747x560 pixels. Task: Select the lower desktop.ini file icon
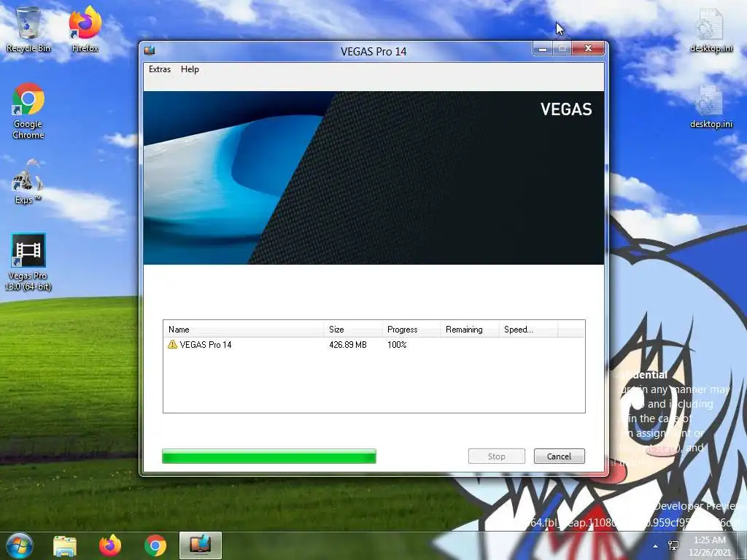click(x=711, y=106)
